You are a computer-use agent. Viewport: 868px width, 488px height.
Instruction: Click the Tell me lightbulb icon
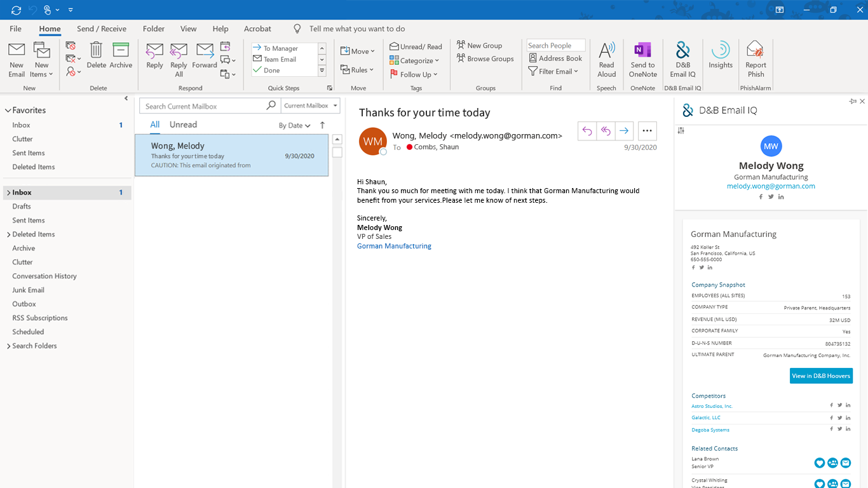pyautogui.click(x=297, y=29)
